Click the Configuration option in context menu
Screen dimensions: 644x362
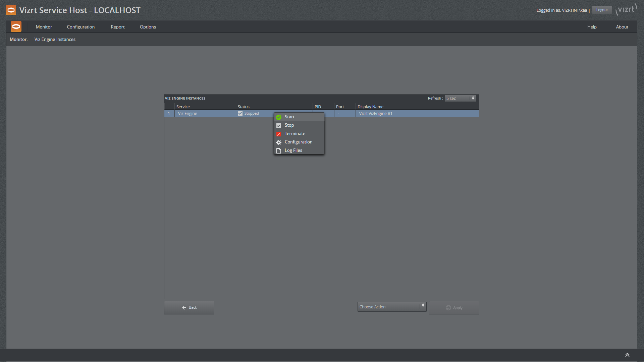pyautogui.click(x=298, y=141)
